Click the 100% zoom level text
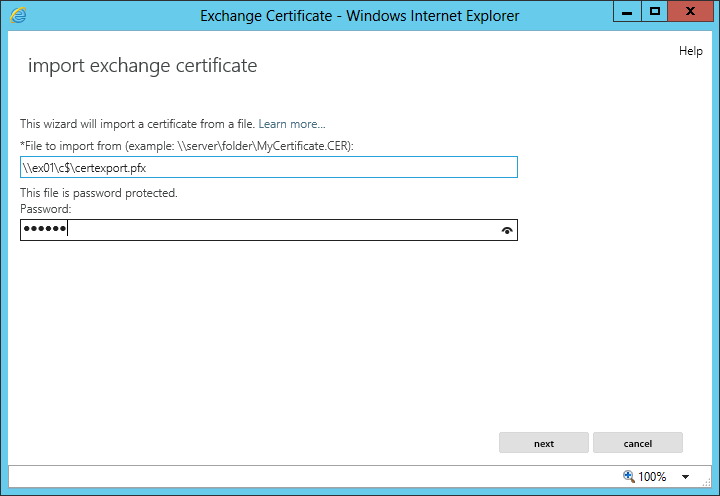This screenshot has height=496, width=720. coord(652,477)
